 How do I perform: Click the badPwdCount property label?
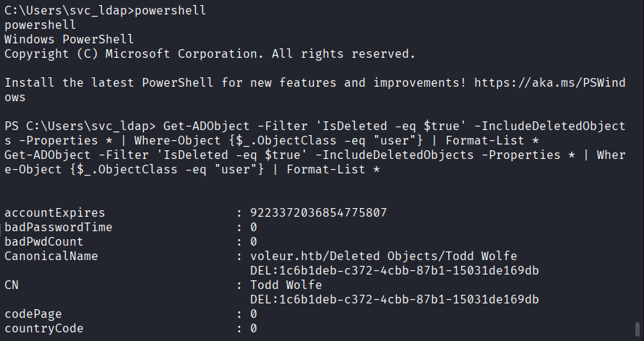tap(44, 241)
